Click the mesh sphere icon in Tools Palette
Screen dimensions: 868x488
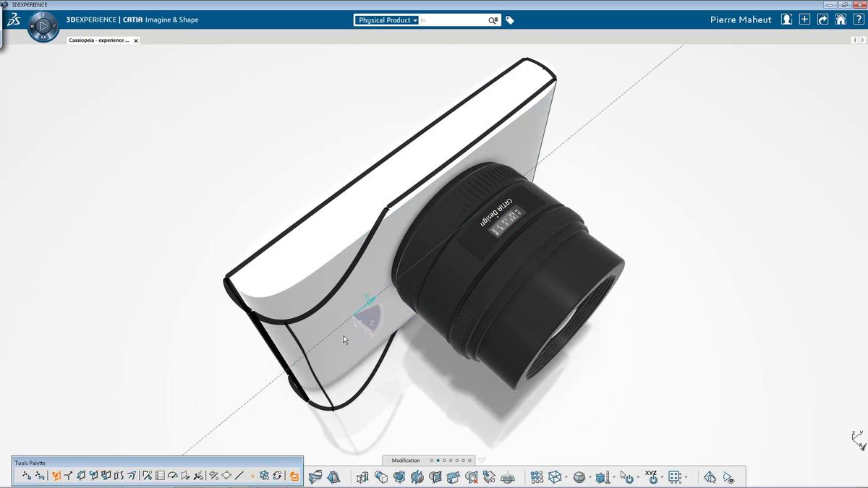click(265, 476)
